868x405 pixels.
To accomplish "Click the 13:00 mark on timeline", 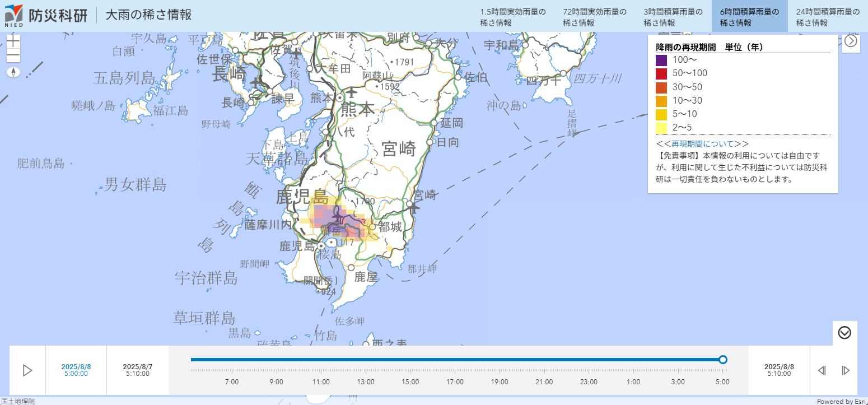I will point(366,381).
